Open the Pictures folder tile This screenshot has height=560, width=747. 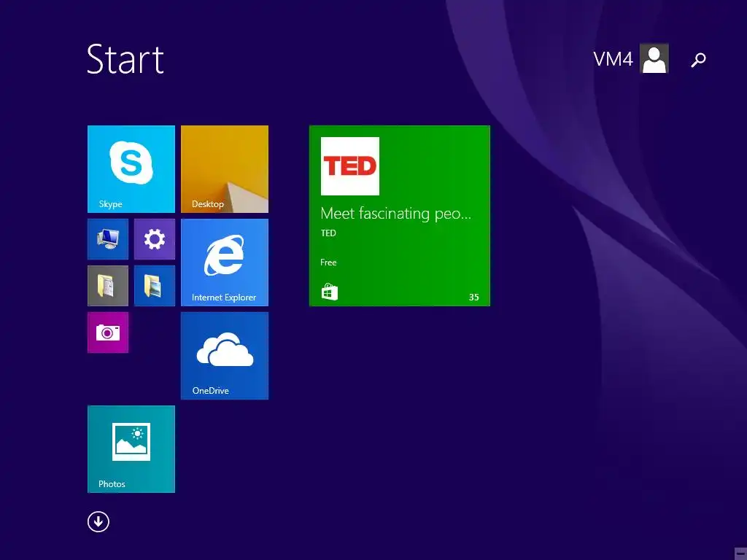pos(155,286)
